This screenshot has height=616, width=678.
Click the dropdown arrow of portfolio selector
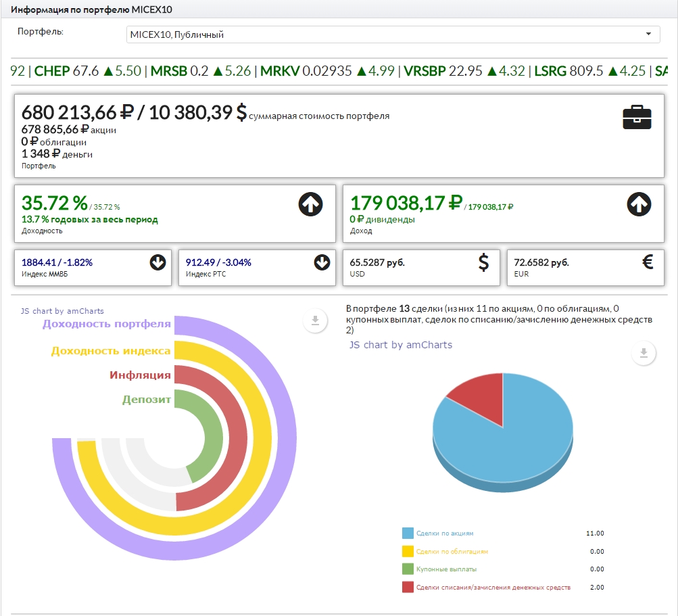pyautogui.click(x=648, y=34)
